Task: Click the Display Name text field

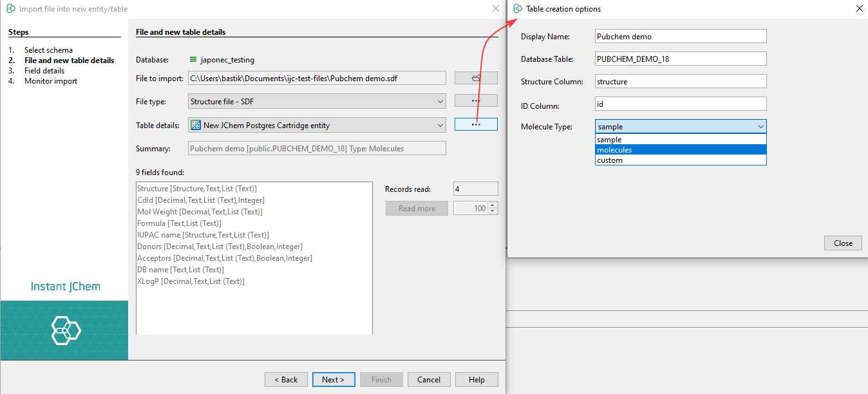Action: pyautogui.click(x=681, y=37)
